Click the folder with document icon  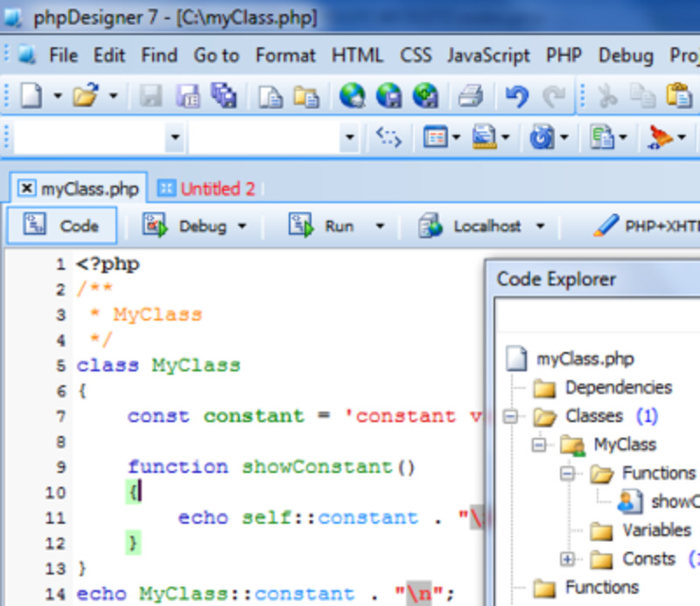click(x=306, y=96)
